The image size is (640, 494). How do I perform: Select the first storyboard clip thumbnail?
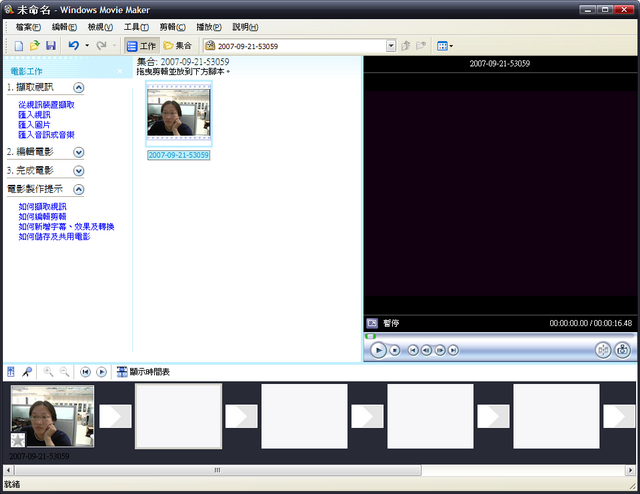point(52,416)
